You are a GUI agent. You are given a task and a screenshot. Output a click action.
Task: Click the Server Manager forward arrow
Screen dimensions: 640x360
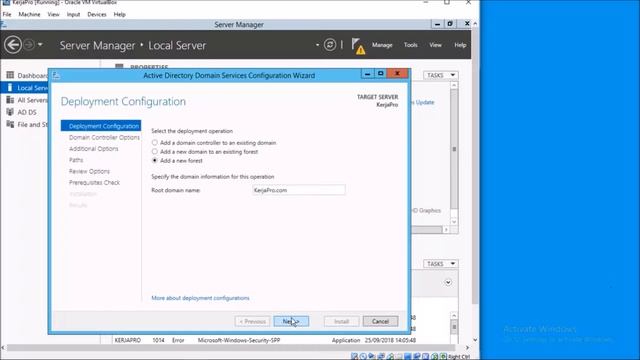pos(29,44)
